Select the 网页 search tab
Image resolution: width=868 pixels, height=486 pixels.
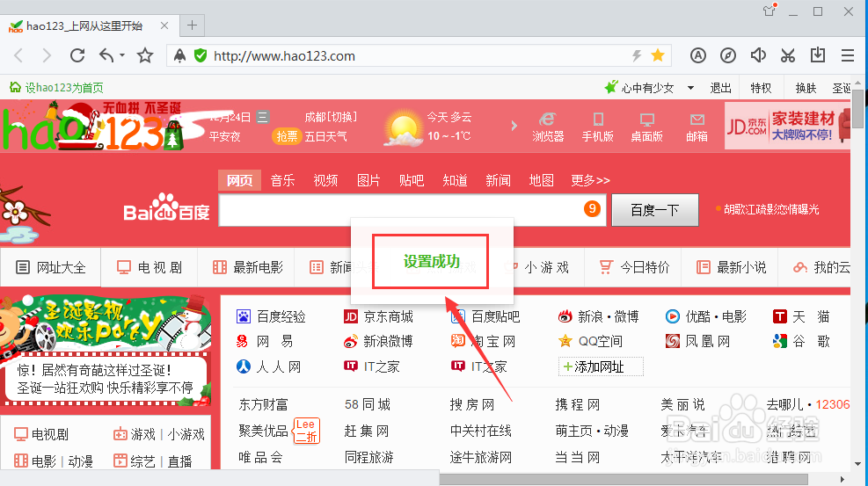240,180
